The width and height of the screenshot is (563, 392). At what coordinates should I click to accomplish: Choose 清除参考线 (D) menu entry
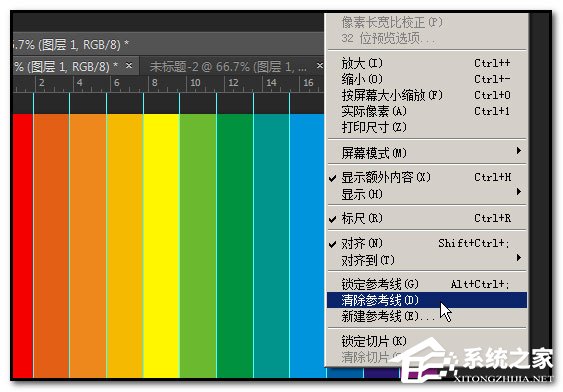(427, 300)
